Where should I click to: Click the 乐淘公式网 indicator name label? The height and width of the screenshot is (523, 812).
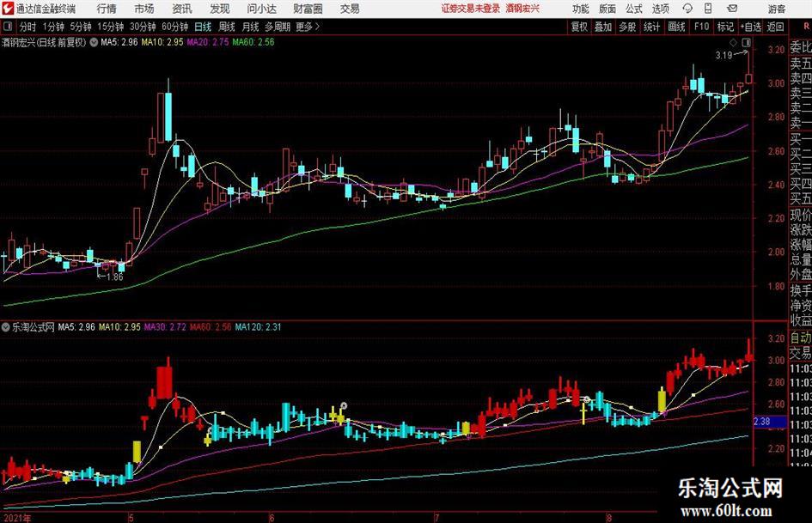click(x=34, y=327)
